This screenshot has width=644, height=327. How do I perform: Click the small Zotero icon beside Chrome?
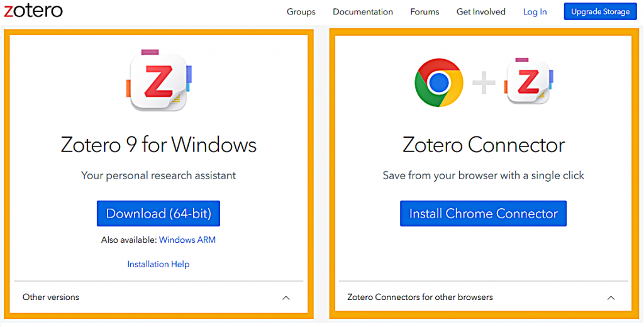[x=528, y=82]
